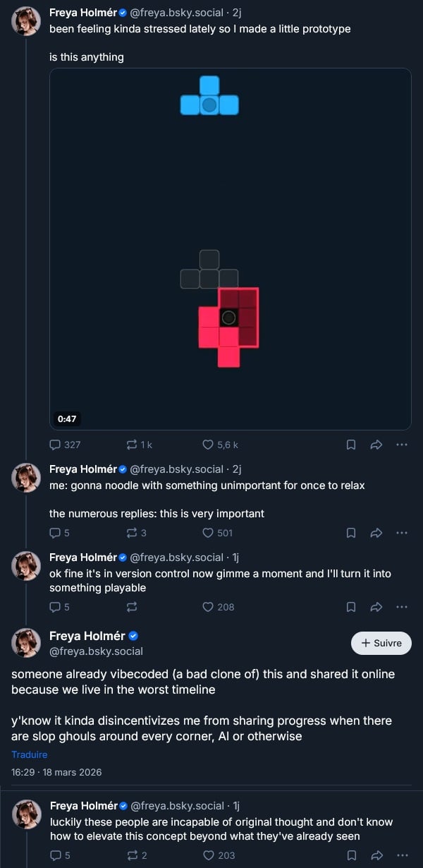Bookmark the 'version control' post
The width and height of the screenshot is (423, 868).
point(351,607)
